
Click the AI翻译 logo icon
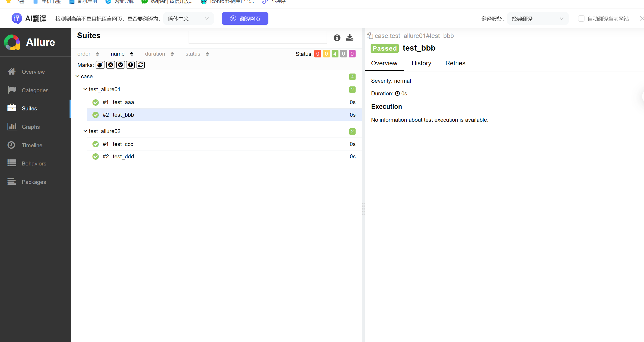17,18
